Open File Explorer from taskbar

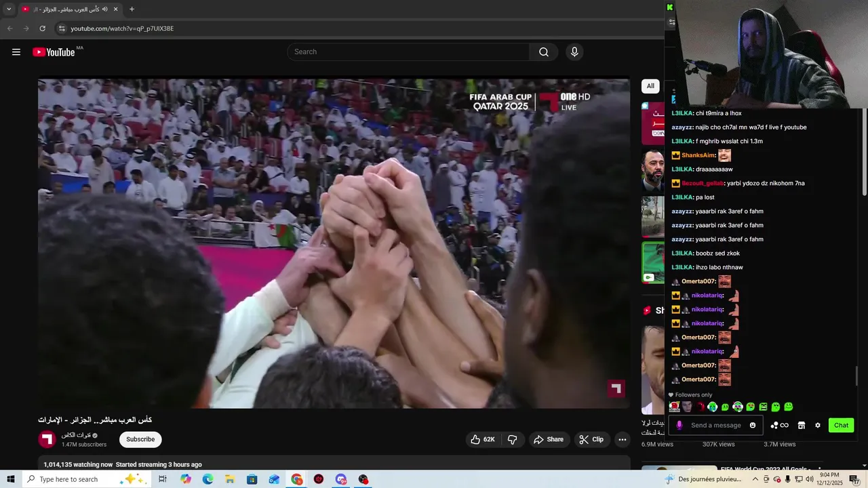tap(230, 479)
